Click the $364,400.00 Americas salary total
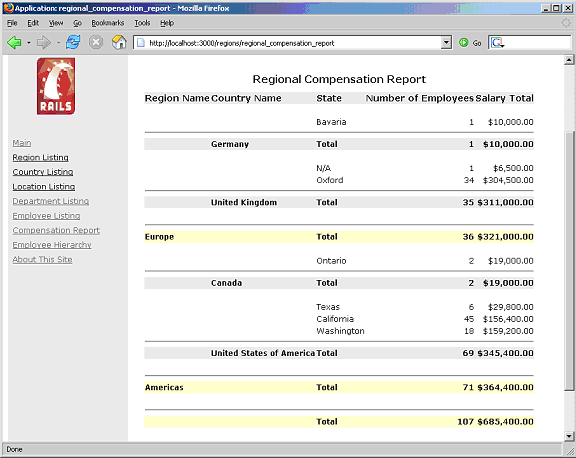 [505, 387]
